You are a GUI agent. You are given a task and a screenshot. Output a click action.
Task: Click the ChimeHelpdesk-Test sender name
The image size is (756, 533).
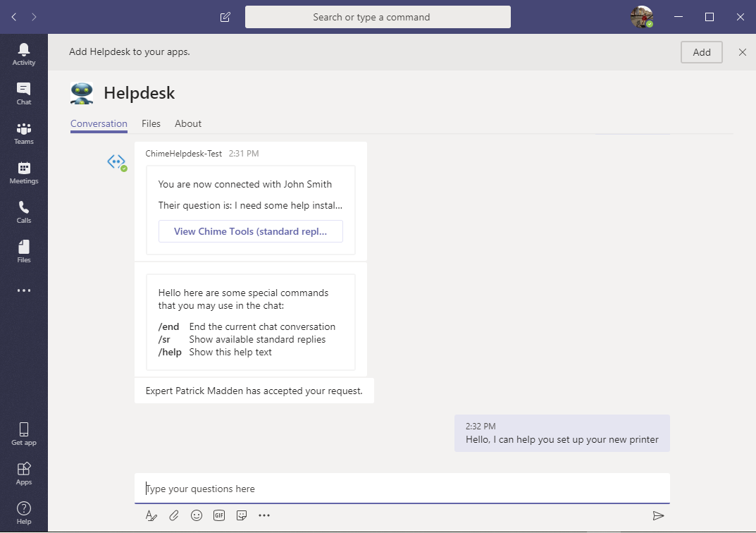coord(184,154)
